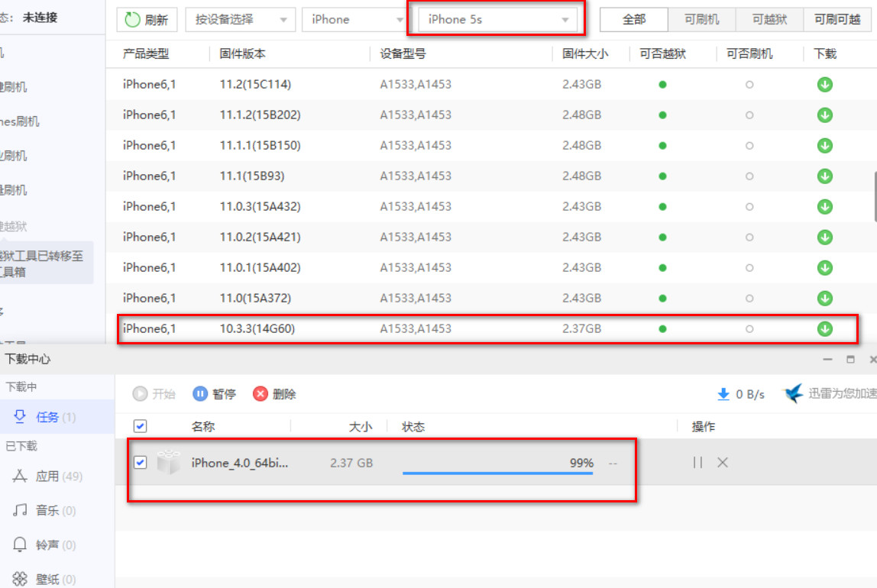Sort by 固件大小 column header

pyautogui.click(x=585, y=54)
